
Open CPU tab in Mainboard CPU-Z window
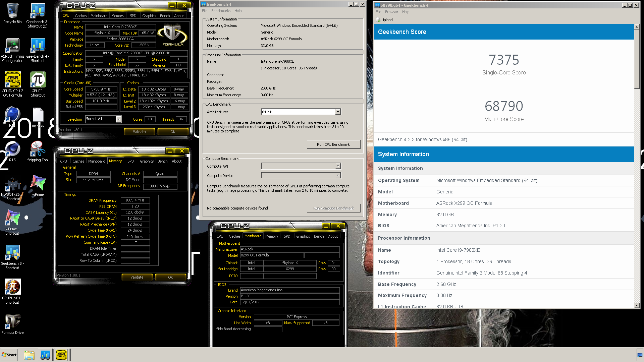220,236
